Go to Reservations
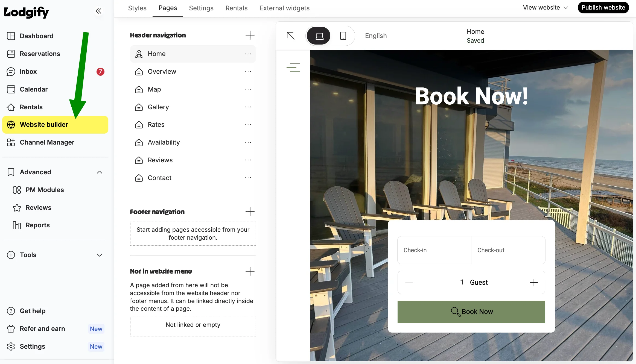This screenshot has height=364, width=636. 56,54
